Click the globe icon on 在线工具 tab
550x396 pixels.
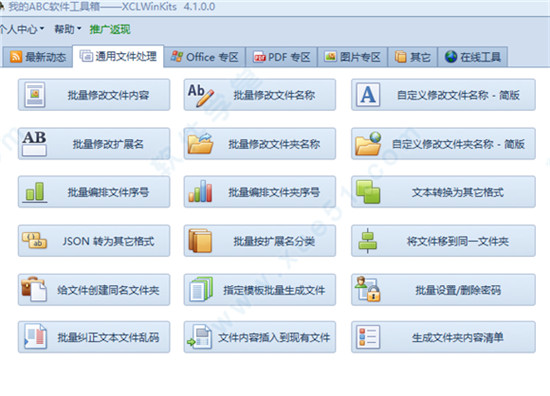pos(451,56)
